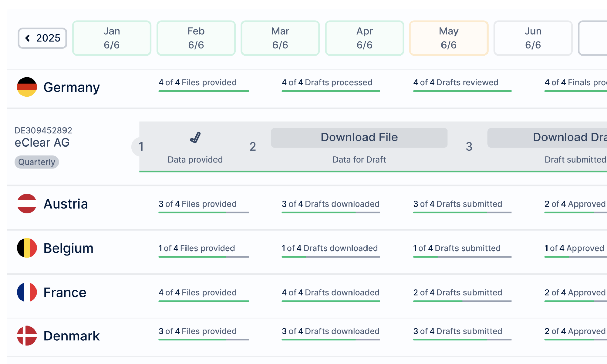Click Austria's 2 of 4 Approved
The width and height of the screenshot is (607, 364).
(576, 206)
